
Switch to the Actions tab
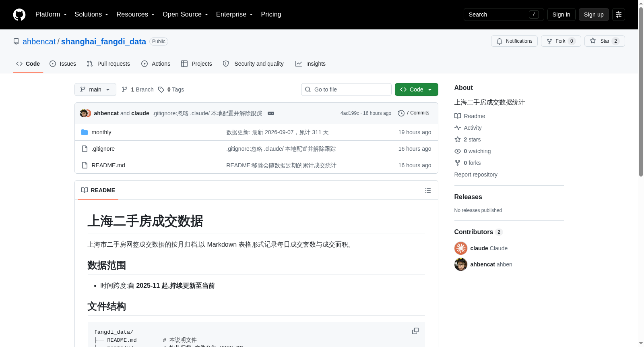tap(156, 64)
